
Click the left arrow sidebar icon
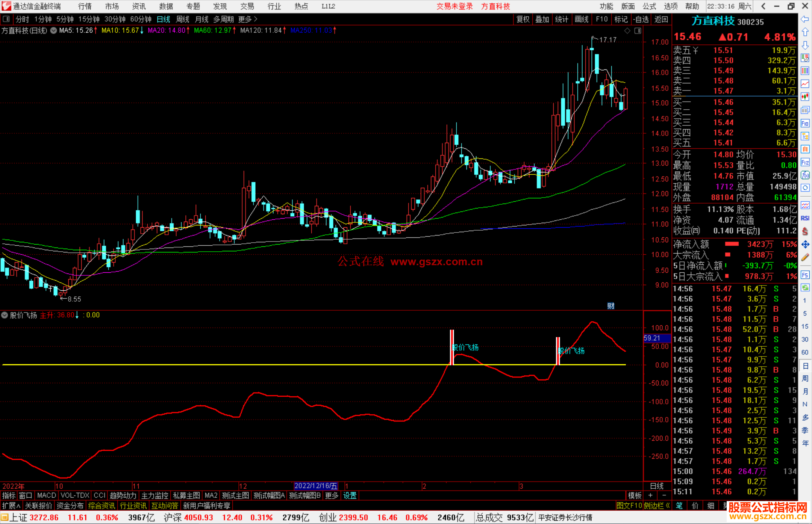point(805,19)
